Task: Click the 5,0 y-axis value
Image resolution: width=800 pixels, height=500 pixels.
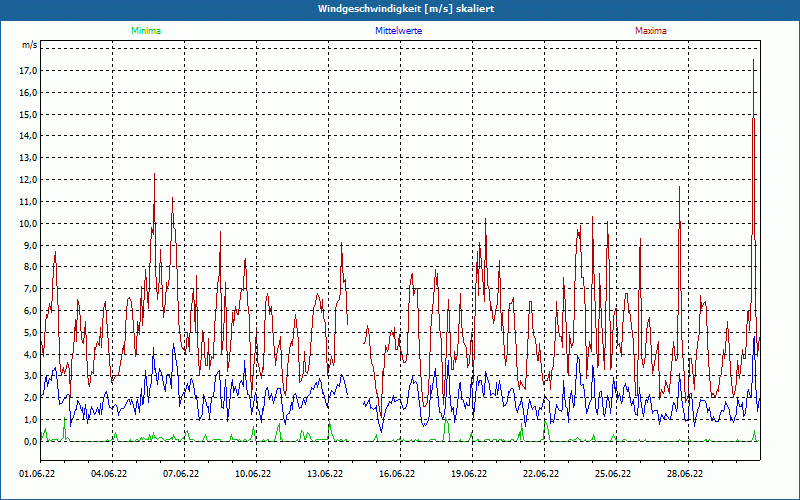Action: (31, 333)
